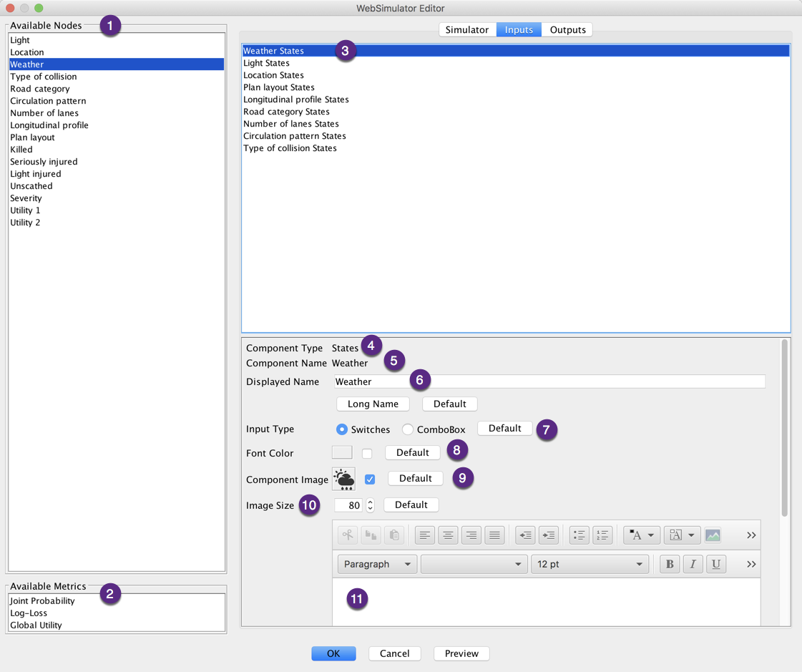802x672 pixels.
Task: Click the paste clipboard icon
Action: 393,535
